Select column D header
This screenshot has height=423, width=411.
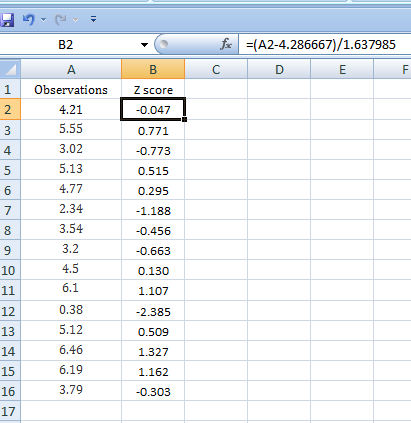pyautogui.click(x=279, y=69)
